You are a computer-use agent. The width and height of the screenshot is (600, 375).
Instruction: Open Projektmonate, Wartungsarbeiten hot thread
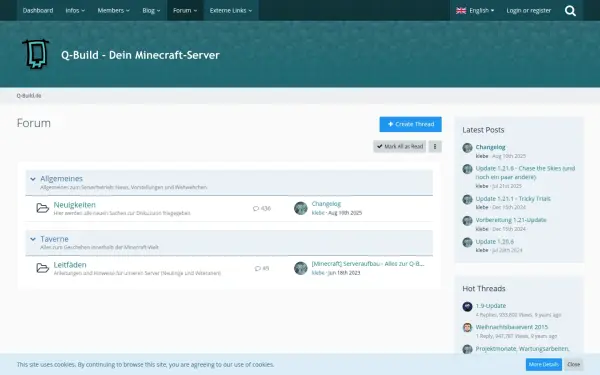(522, 349)
